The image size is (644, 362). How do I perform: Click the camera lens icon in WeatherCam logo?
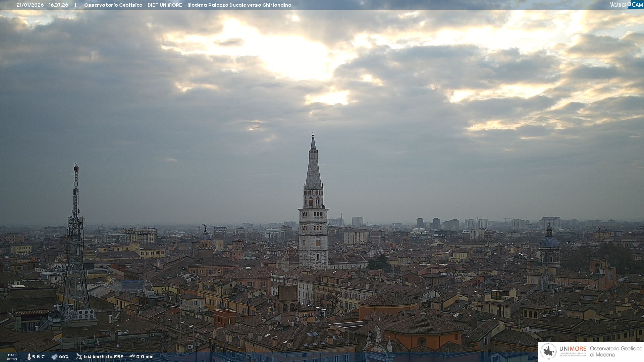pyautogui.click(x=630, y=4)
